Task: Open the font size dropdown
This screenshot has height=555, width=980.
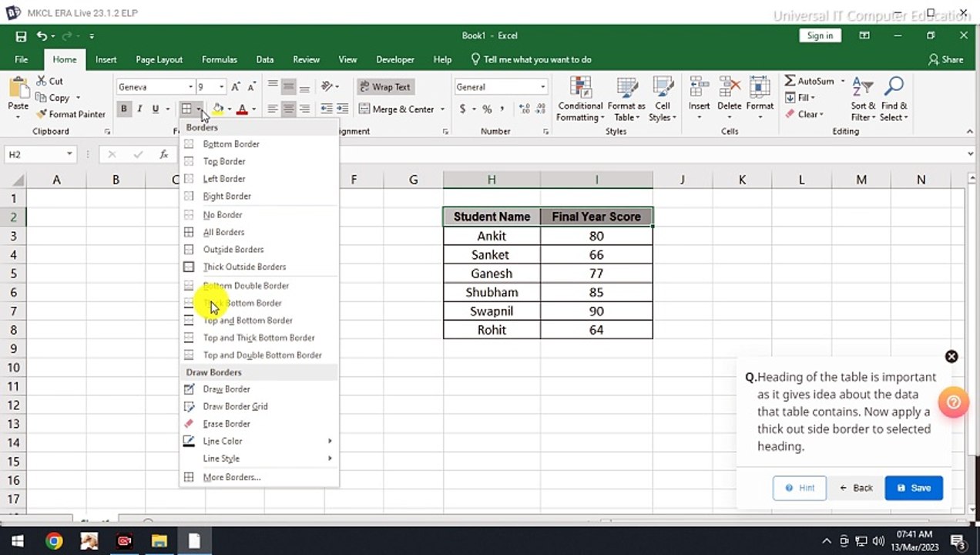Action: click(x=222, y=87)
